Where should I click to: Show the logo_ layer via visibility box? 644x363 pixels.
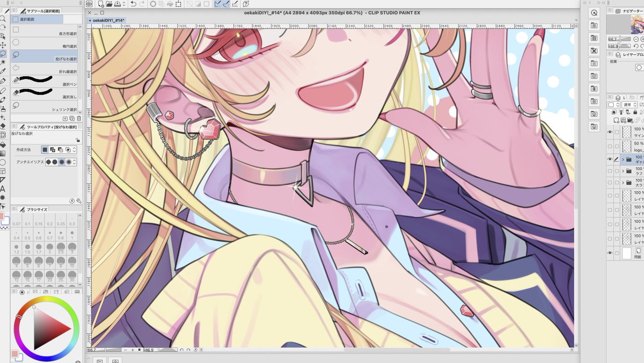tap(610, 146)
